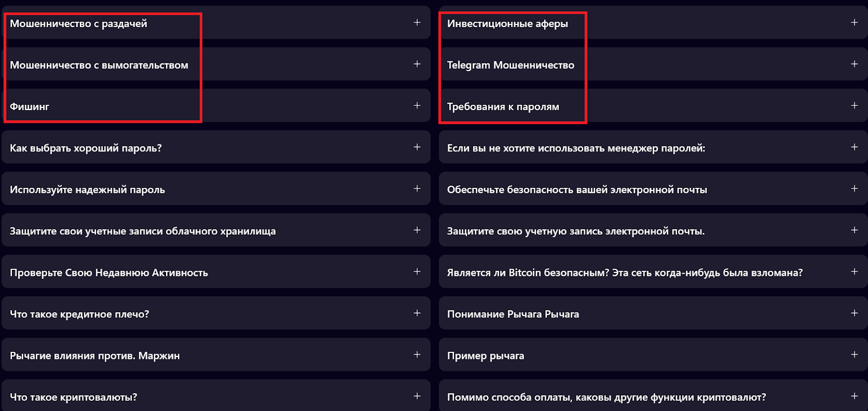Expand the 'Является ли Bitcoin безопасным?' question
Image resolution: width=868 pixels, height=411 pixels.
(x=854, y=272)
